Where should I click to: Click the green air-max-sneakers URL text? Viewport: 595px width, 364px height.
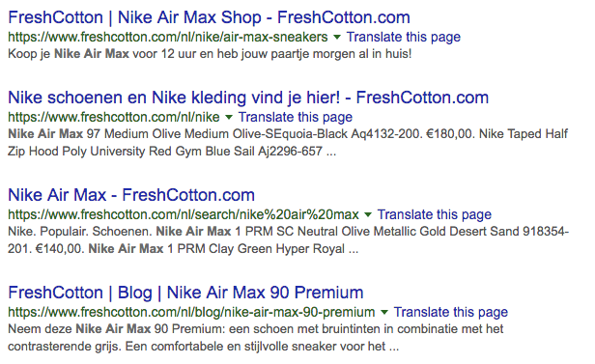pyautogui.click(x=168, y=37)
